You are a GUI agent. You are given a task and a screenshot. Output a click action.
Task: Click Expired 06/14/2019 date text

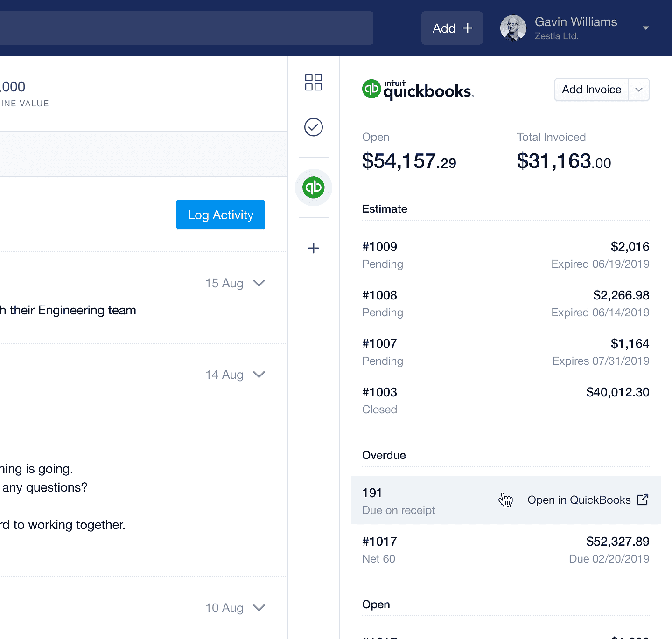click(x=600, y=313)
